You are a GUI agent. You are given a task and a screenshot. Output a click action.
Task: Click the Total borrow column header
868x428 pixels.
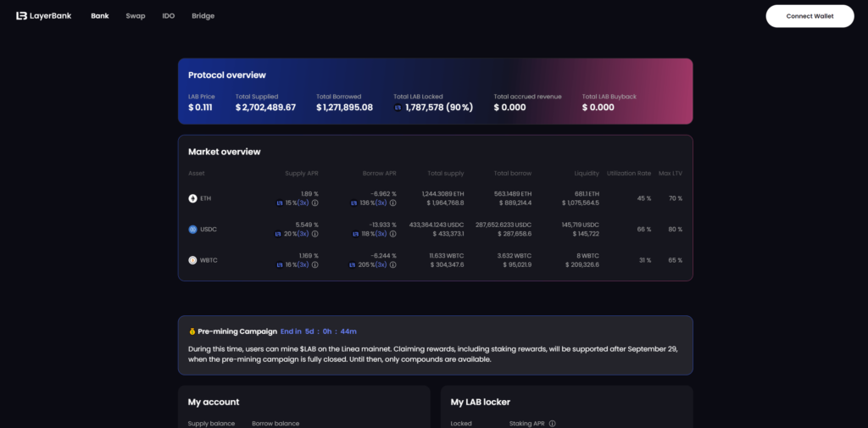coord(513,173)
